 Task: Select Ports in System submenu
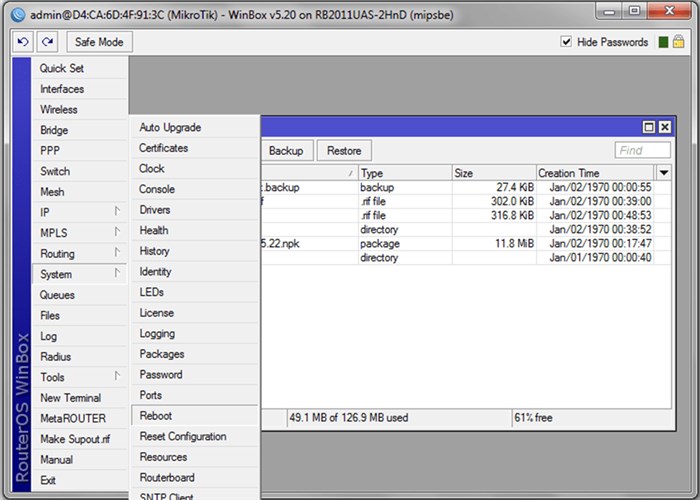[195, 395]
